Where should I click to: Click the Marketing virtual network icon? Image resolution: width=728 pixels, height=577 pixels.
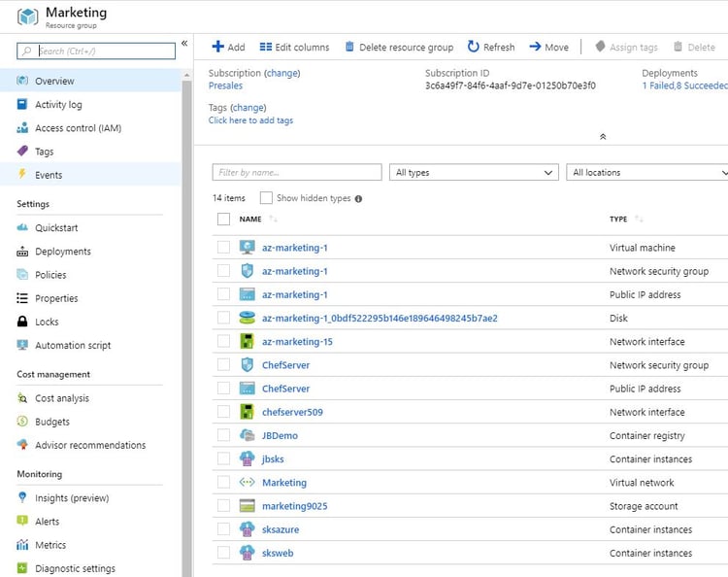247,482
